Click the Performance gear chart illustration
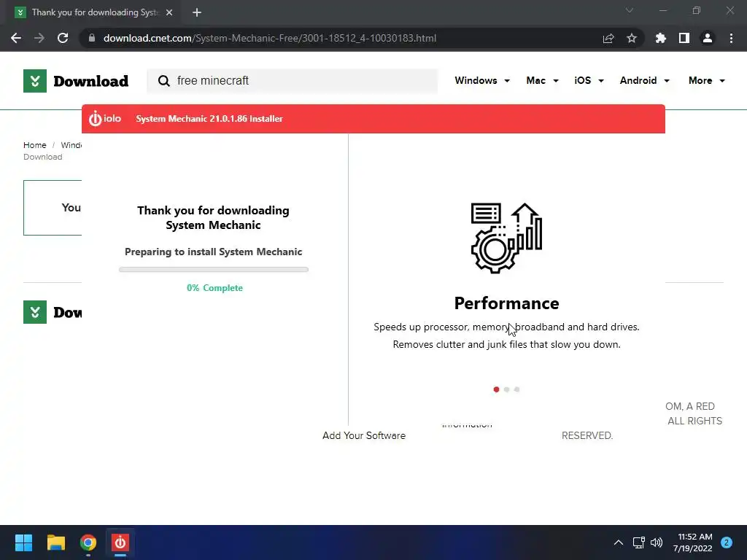Viewport: 747px width, 560px height. 506,238
